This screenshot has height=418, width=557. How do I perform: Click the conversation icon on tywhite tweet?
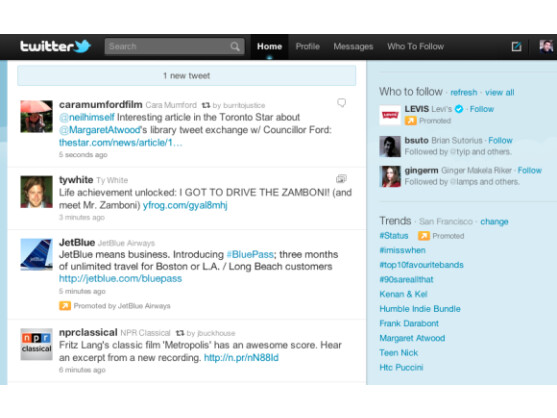[x=341, y=179]
